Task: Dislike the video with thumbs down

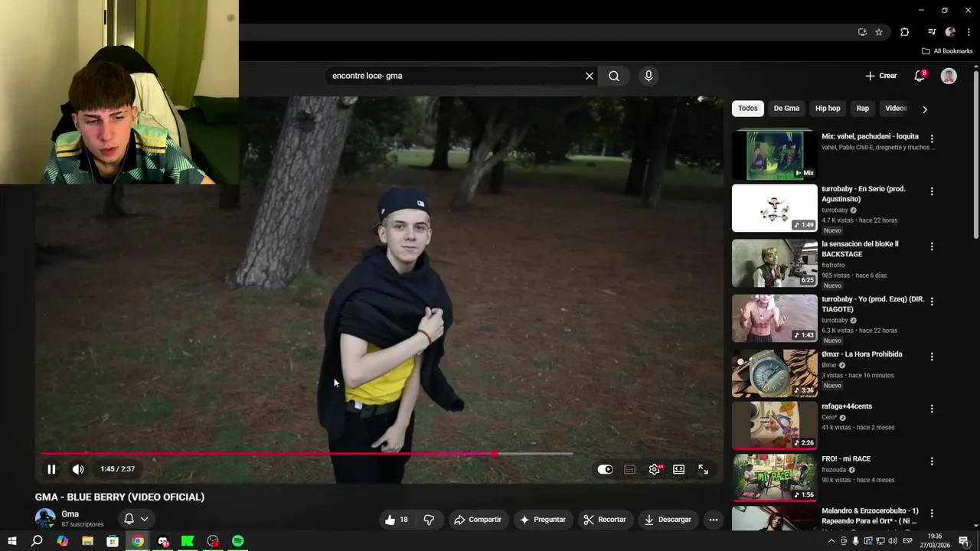Action: click(x=429, y=520)
